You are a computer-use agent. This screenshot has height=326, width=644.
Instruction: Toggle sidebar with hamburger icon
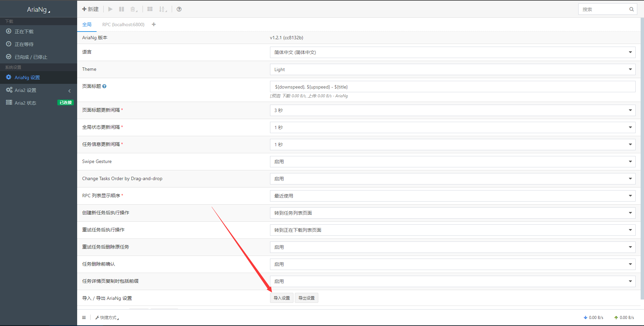[84, 318]
